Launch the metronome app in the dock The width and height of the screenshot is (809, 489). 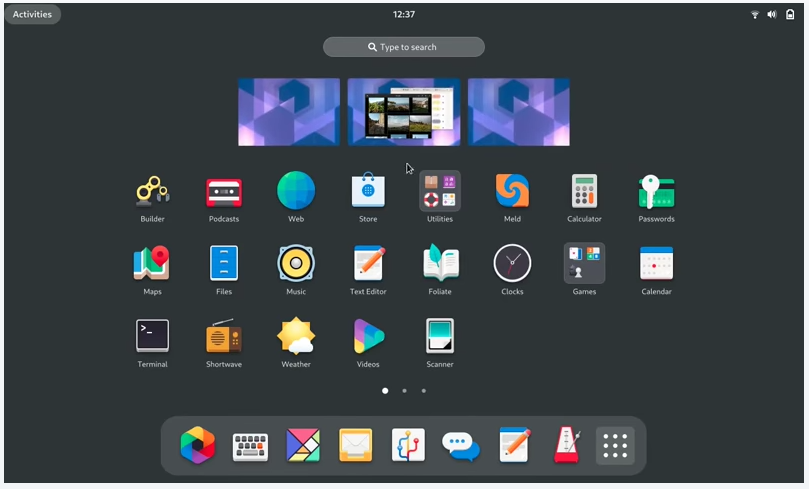[x=567, y=445]
